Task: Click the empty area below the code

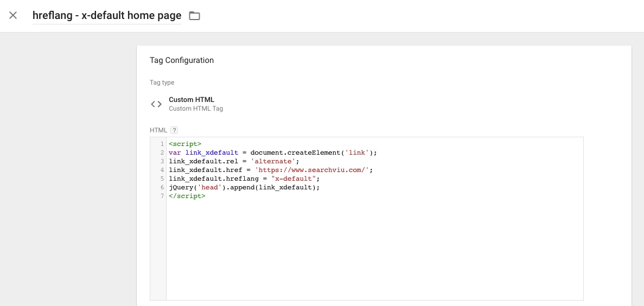Action: tap(374, 250)
